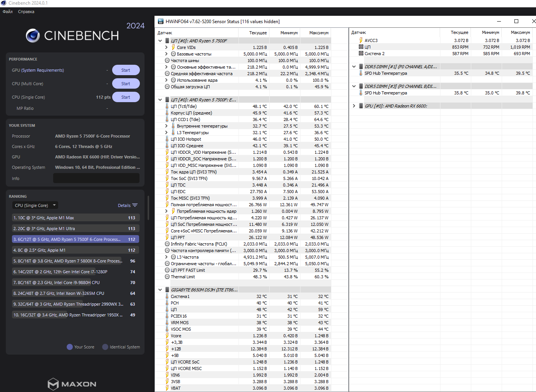Click the Info input field

96,178
